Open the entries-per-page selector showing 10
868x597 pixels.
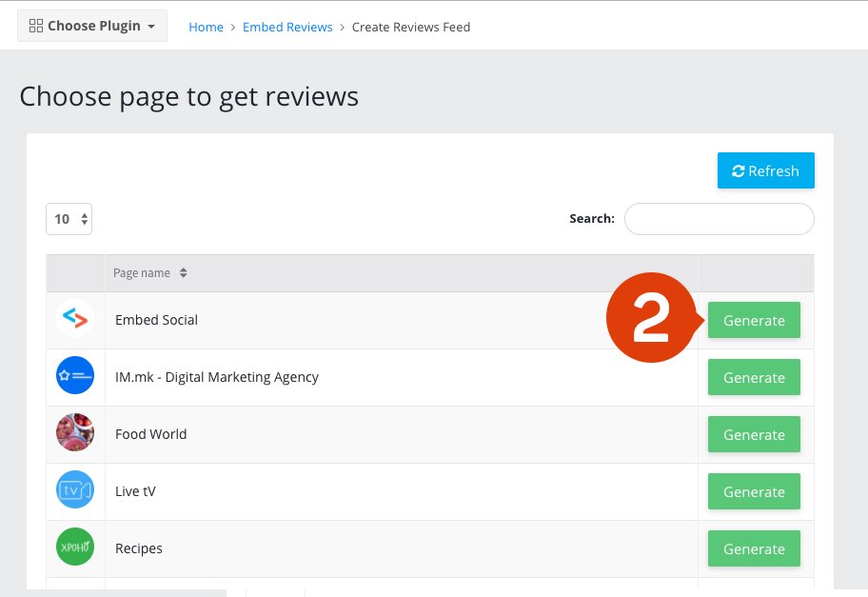click(69, 219)
